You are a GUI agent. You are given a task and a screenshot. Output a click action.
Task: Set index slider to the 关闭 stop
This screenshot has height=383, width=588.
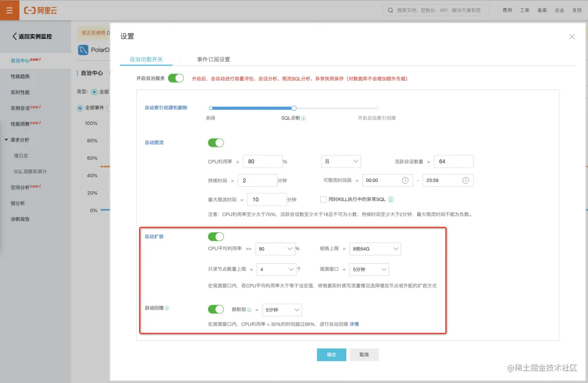pos(211,108)
